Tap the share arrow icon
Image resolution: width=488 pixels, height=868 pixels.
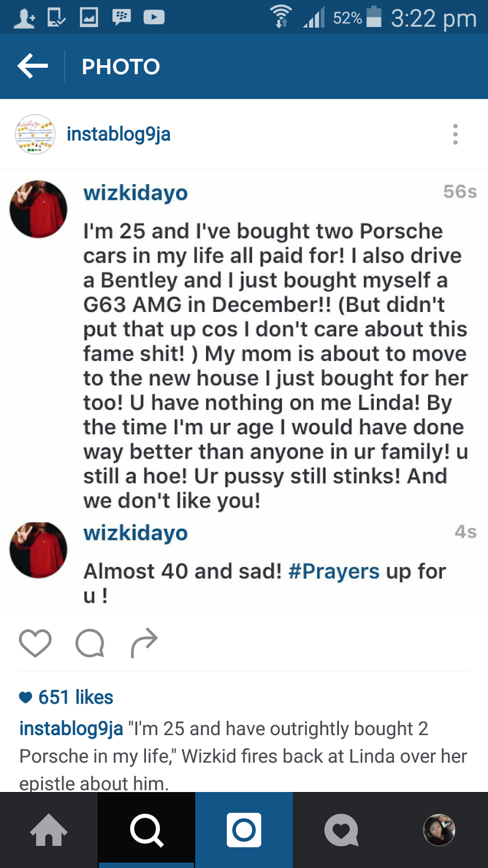point(144,643)
